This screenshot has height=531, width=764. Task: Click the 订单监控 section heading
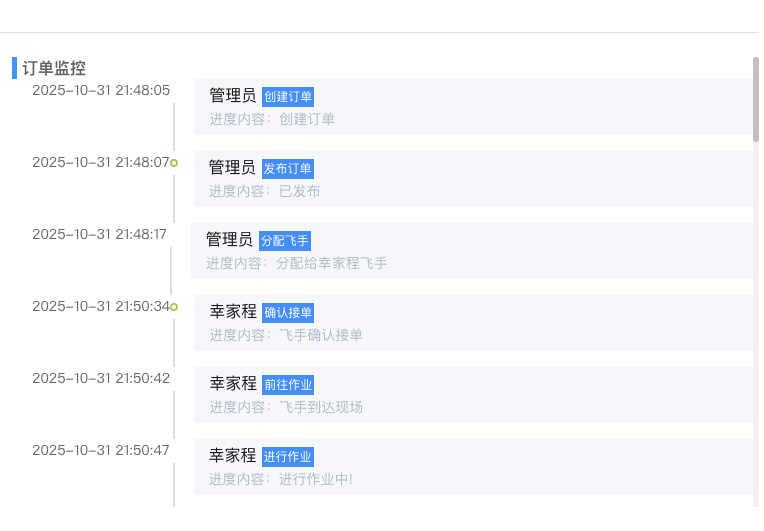54,69
